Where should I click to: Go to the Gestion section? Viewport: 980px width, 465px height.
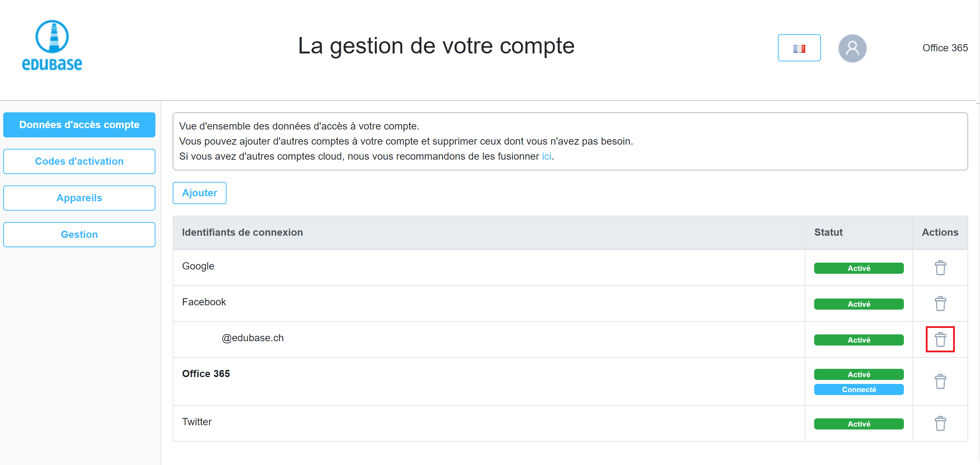point(79,234)
